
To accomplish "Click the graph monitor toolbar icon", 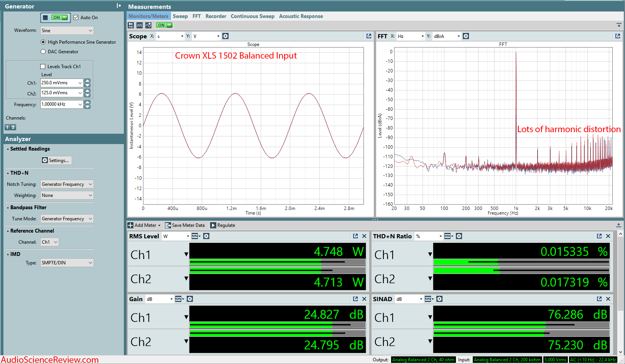I will click(x=148, y=25).
